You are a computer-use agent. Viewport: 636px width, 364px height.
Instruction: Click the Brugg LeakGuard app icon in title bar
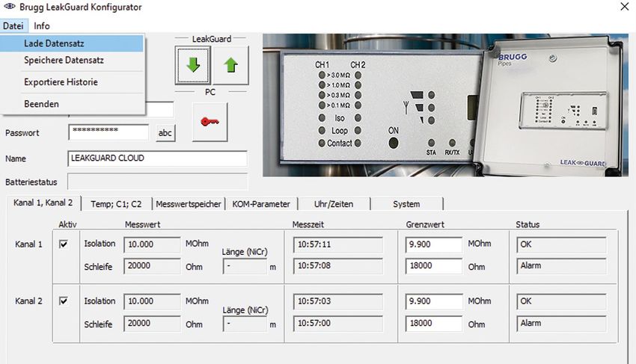point(9,7)
